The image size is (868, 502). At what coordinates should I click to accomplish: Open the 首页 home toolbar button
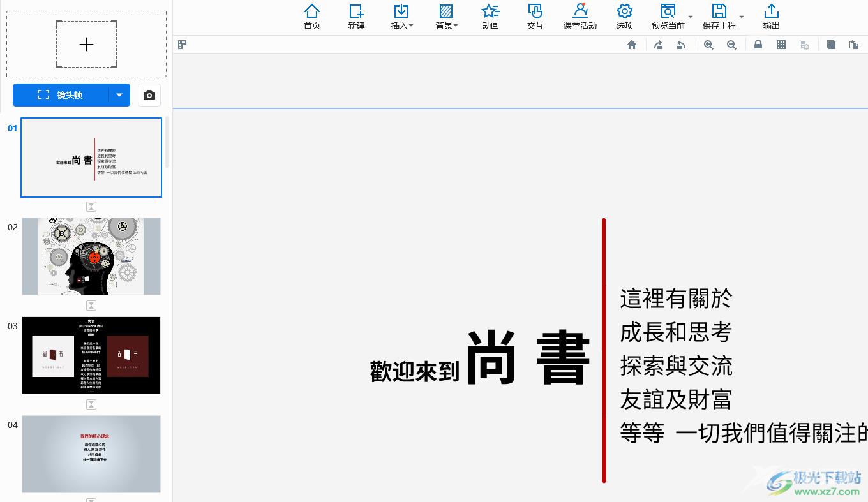coord(312,17)
